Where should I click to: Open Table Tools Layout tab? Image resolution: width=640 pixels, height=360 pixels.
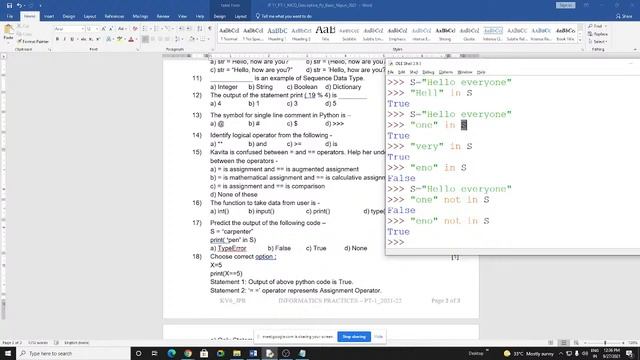click(240, 16)
